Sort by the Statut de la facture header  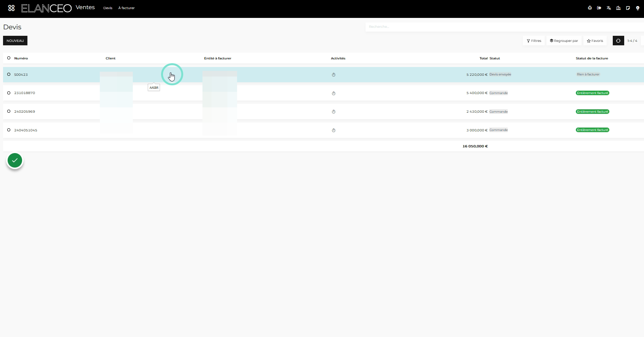coord(592,58)
